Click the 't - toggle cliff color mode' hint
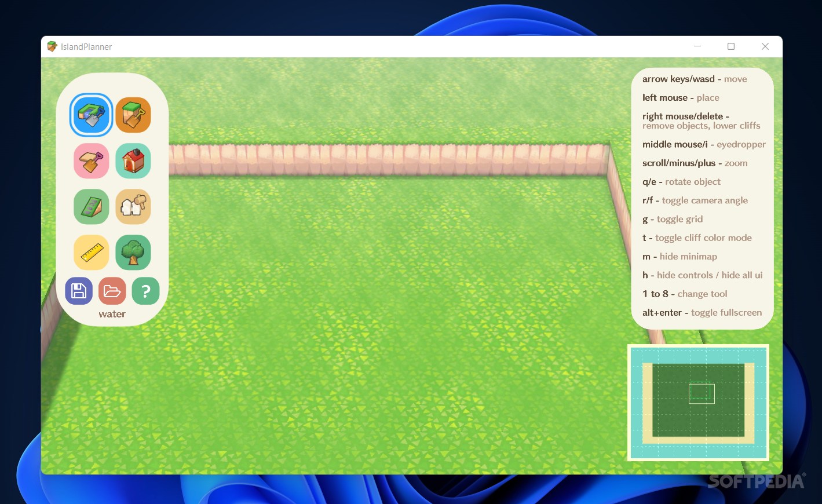 click(x=697, y=238)
